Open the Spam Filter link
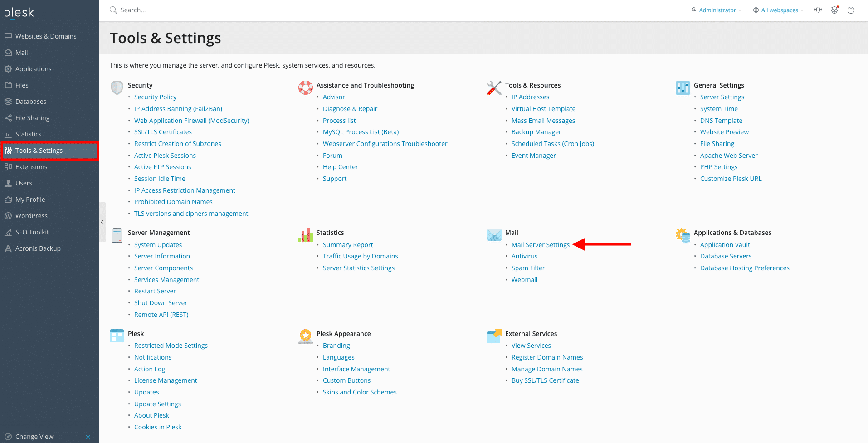Image resolution: width=868 pixels, height=443 pixels. coord(528,268)
